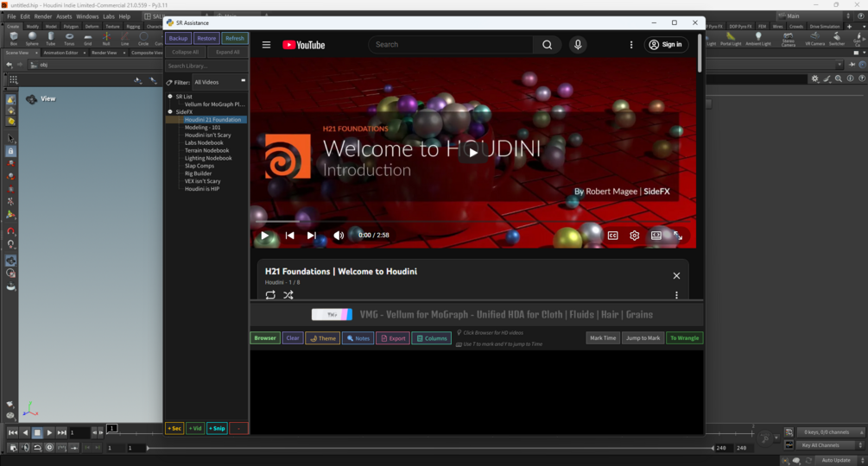Click the Backup button in SR Assistance

coord(178,38)
